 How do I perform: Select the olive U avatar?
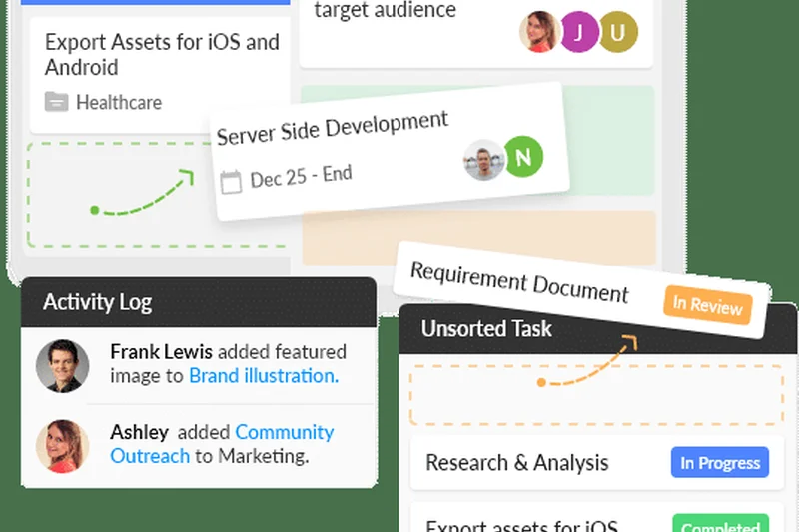[618, 33]
